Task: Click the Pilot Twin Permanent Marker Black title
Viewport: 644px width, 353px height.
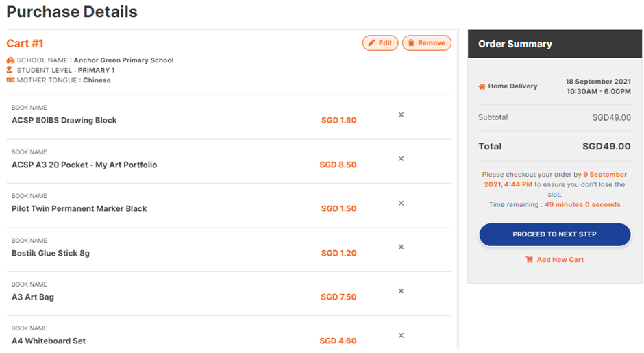Action: [79, 209]
